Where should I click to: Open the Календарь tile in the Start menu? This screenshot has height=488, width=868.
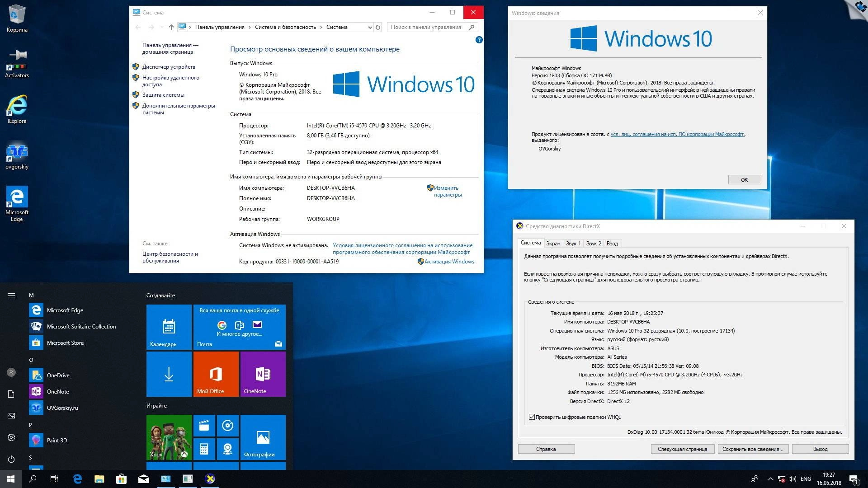[x=169, y=327]
